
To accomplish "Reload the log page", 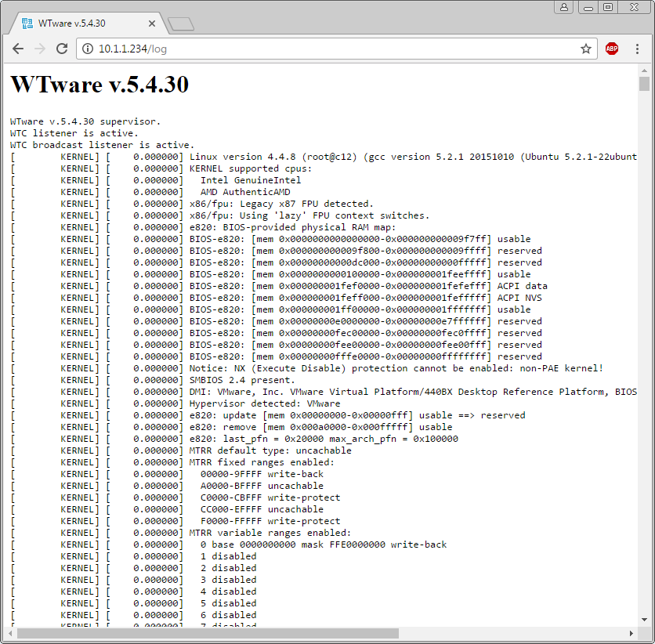I will [62, 49].
